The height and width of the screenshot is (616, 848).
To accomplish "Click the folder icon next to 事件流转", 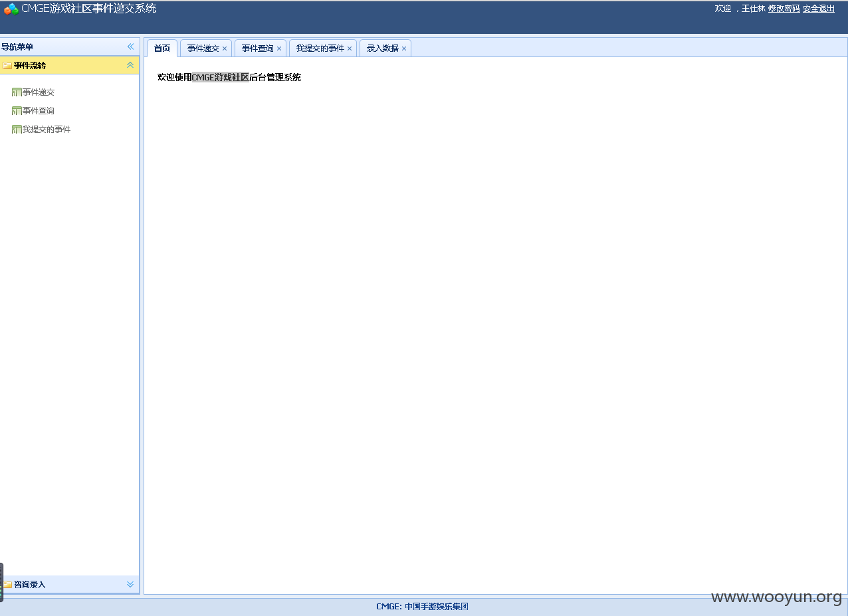I will [x=7, y=65].
